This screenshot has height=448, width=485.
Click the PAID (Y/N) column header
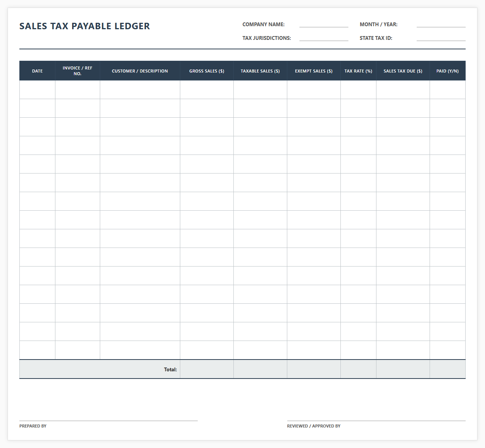[447, 71]
